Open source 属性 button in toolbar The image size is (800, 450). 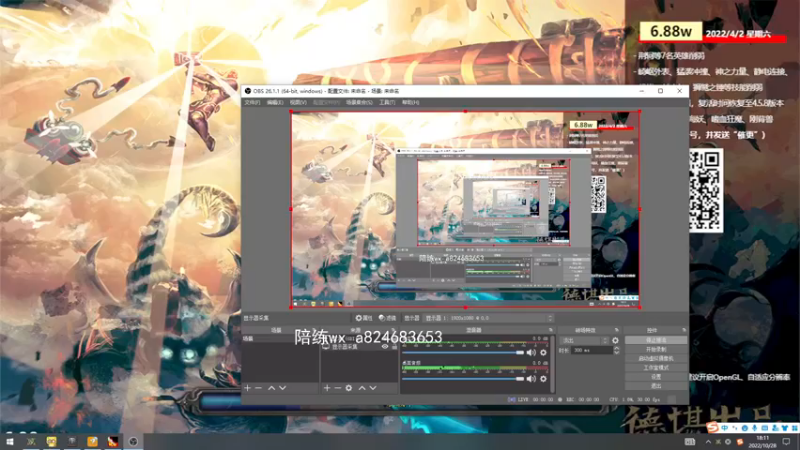364,318
